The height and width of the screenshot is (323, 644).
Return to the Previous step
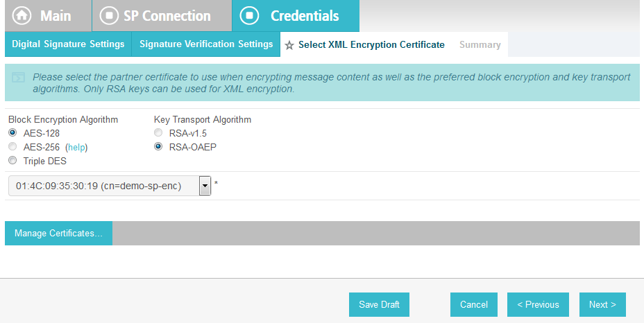point(538,304)
